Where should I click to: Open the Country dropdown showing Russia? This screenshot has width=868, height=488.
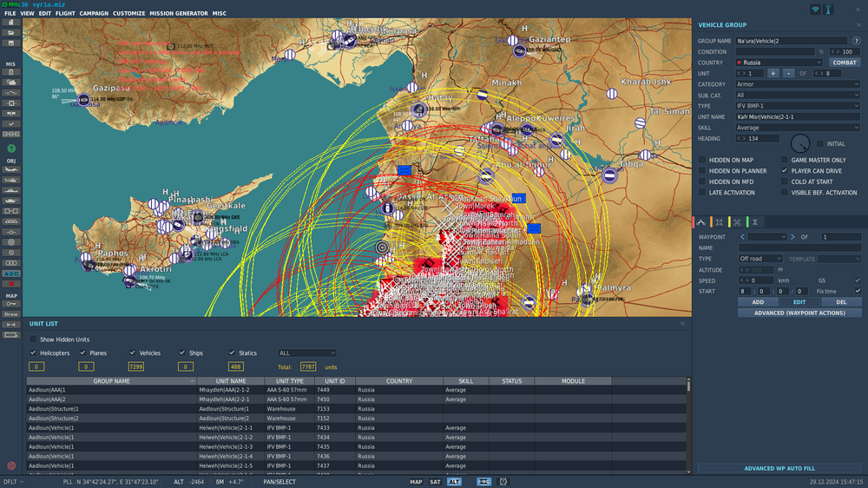point(779,63)
